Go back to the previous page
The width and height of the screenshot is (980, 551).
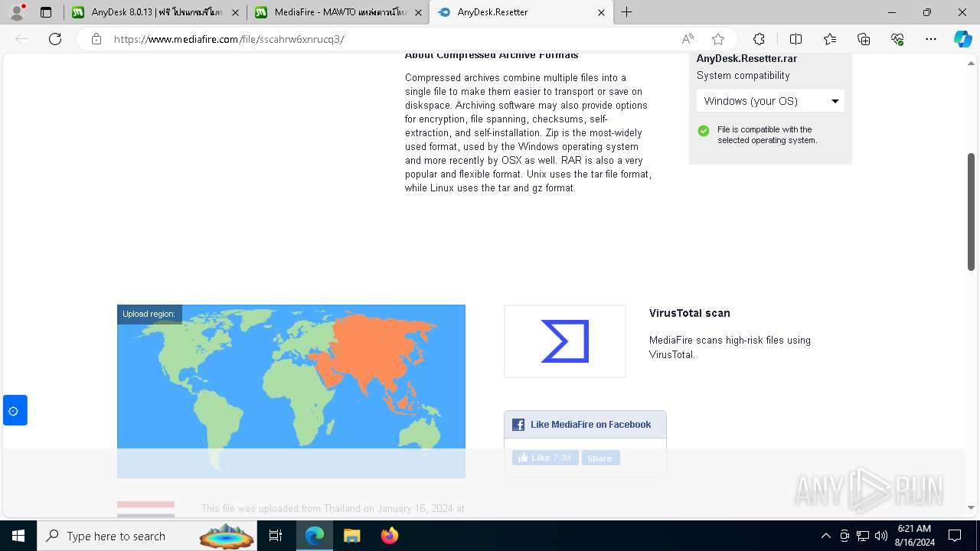click(x=21, y=39)
